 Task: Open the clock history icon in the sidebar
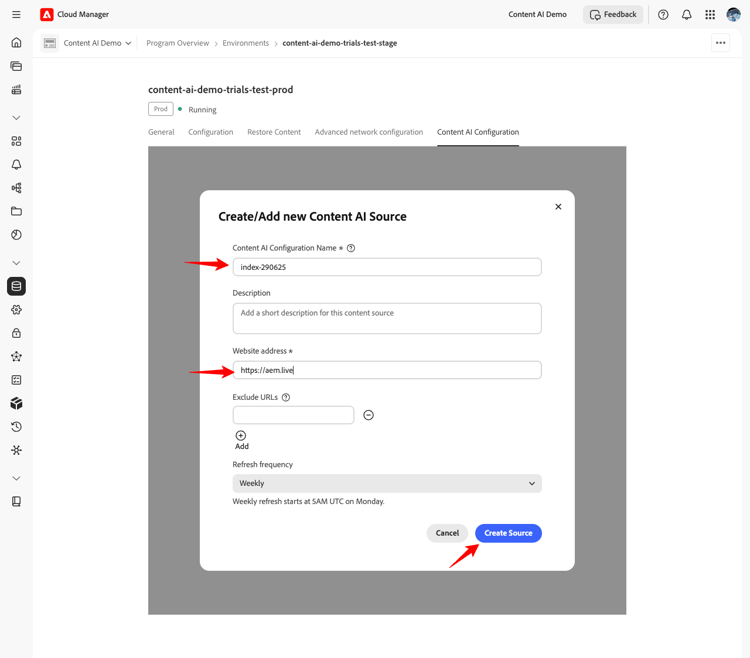coord(16,427)
